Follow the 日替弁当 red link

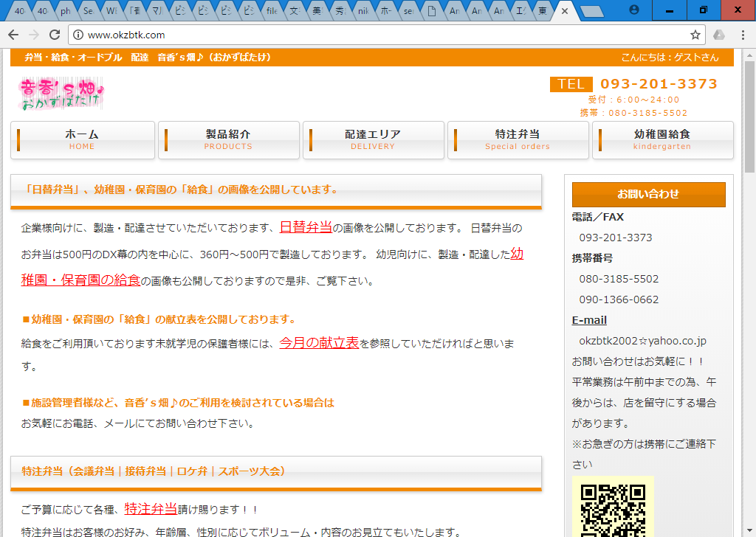coord(306,227)
